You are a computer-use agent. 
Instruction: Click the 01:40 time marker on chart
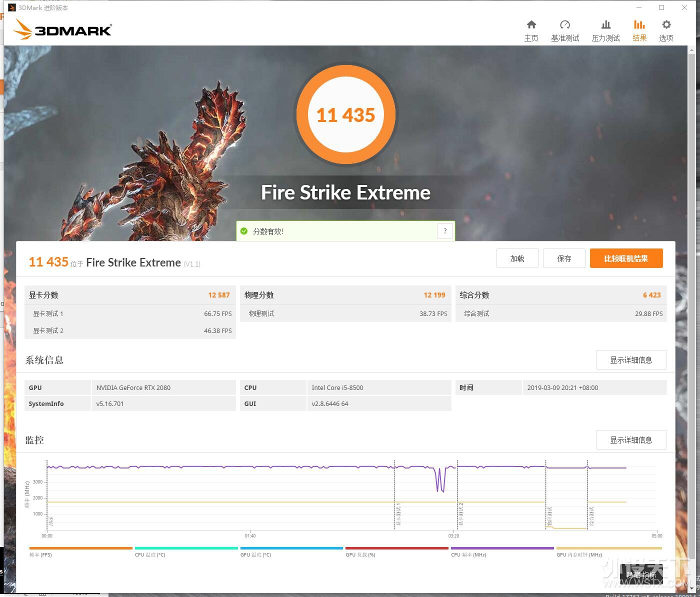[x=250, y=535]
